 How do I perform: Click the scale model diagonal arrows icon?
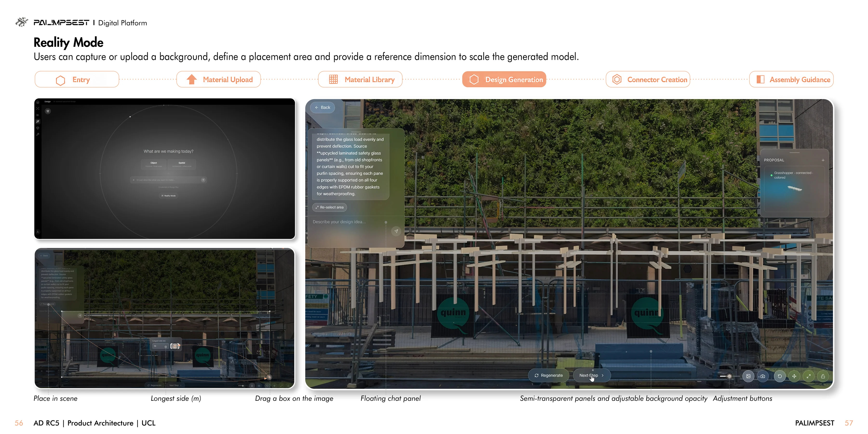pos(809,376)
